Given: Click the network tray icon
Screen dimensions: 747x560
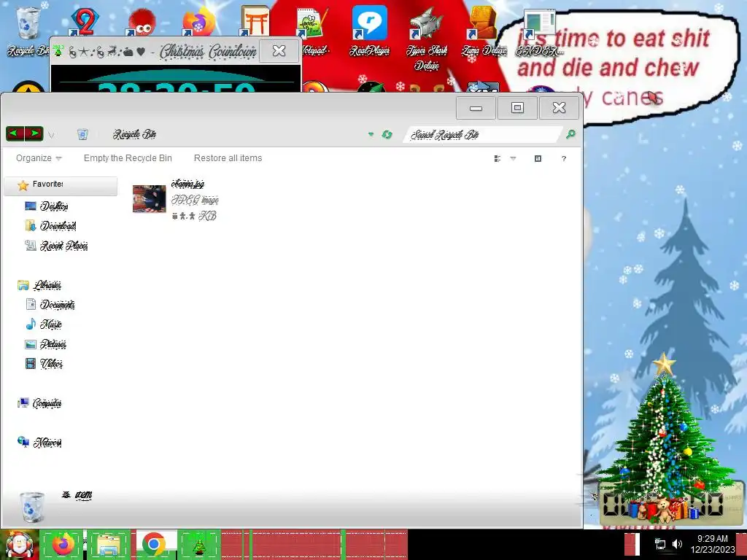Looking at the screenshot, I should pos(659,544).
